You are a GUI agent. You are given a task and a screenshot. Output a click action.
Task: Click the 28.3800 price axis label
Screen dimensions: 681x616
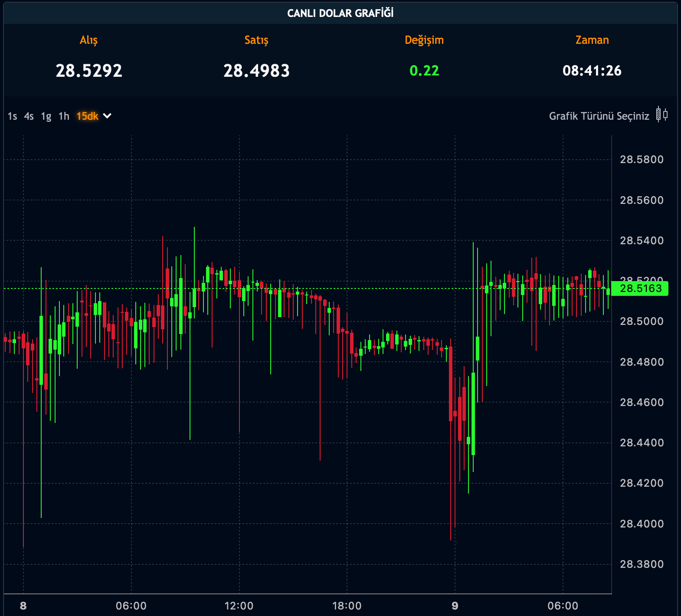pos(642,564)
